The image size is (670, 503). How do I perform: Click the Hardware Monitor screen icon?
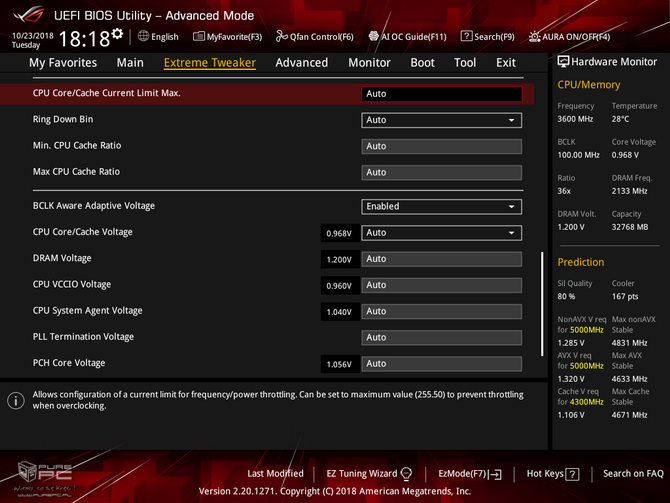(563, 62)
